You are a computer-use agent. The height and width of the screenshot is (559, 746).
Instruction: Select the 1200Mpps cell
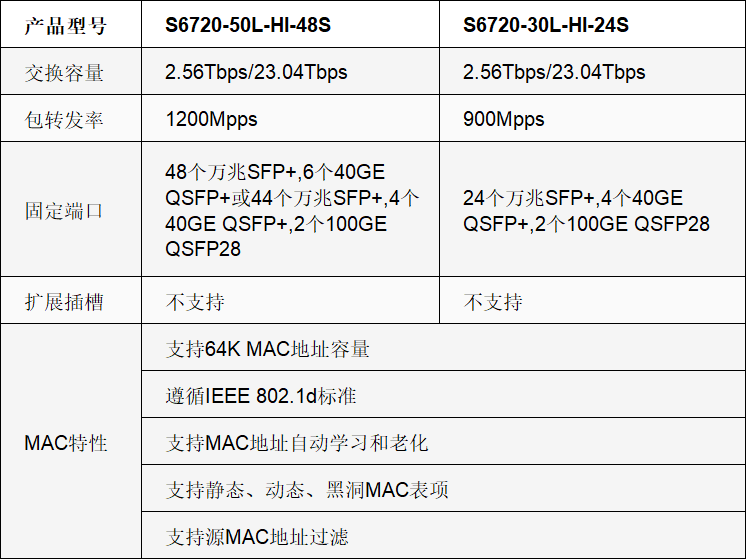(212, 119)
